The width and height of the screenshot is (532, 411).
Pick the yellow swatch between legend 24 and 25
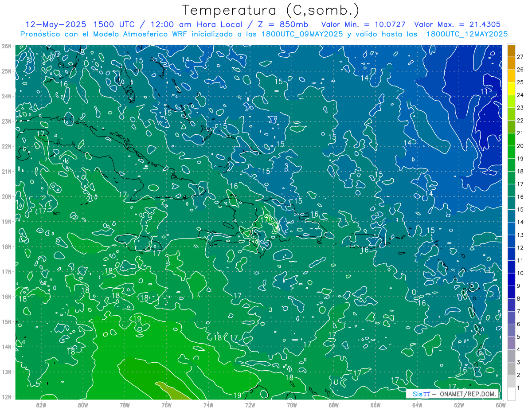(511, 89)
